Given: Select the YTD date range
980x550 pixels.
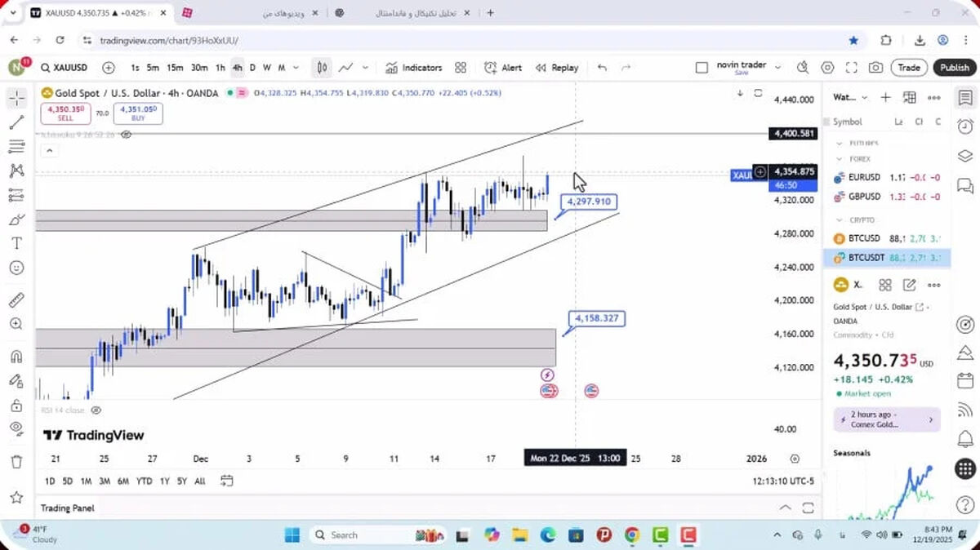Looking at the screenshot, I should [x=145, y=481].
